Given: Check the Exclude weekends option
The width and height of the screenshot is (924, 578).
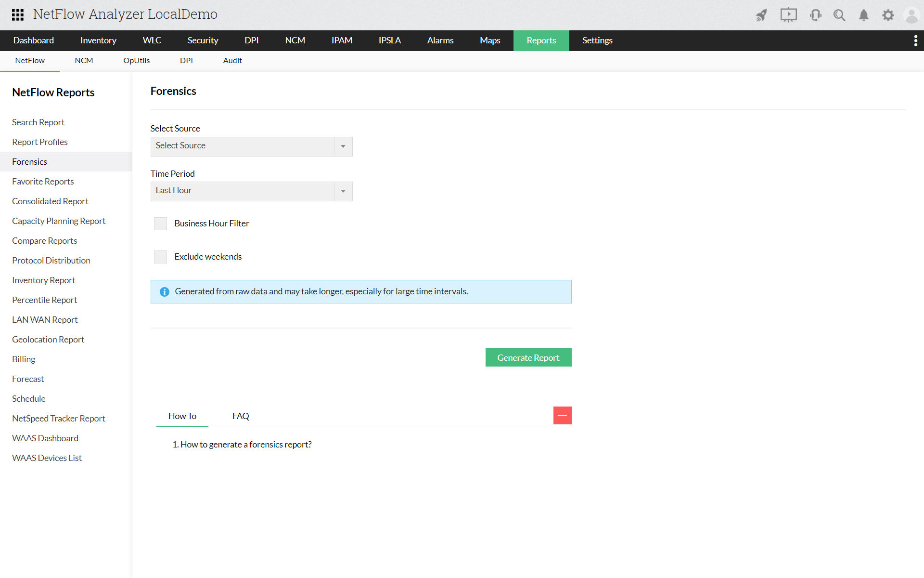Looking at the screenshot, I should [160, 257].
